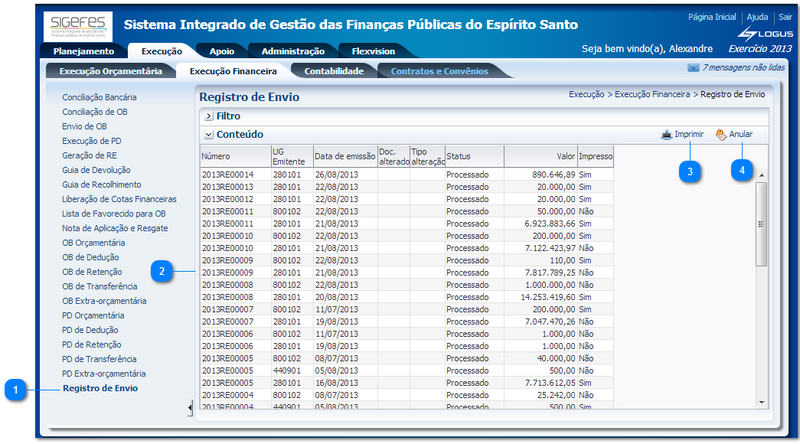Image resolution: width=800 pixels, height=444 pixels.
Task: Expand the Filtro section
Action: [x=209, y=116]
